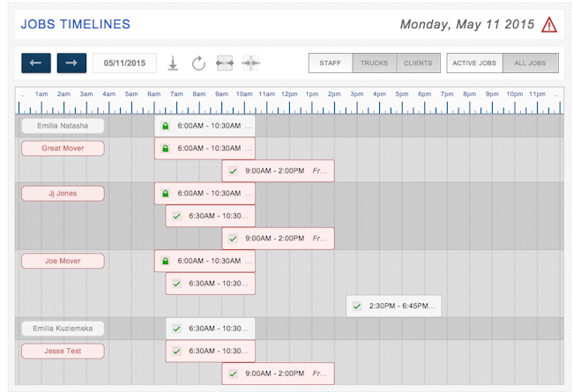Open the Joe Mover staff label

pos(63,261)
